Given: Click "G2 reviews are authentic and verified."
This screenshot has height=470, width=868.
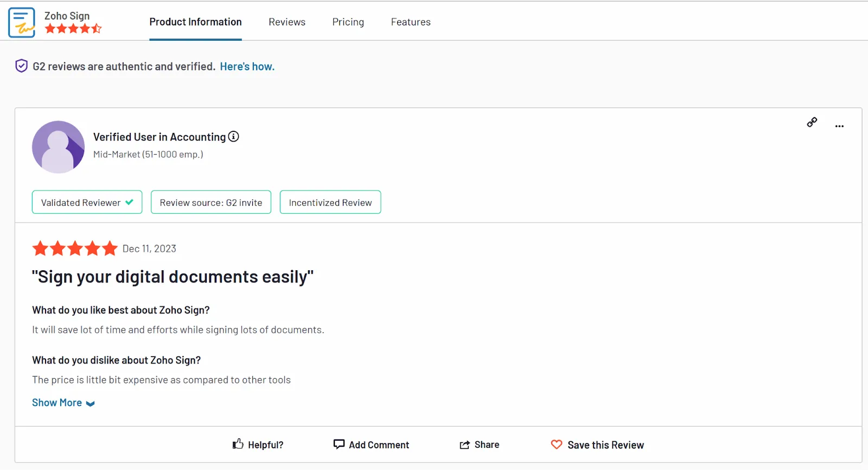Looking at the screenshot, I should (124, 66).
